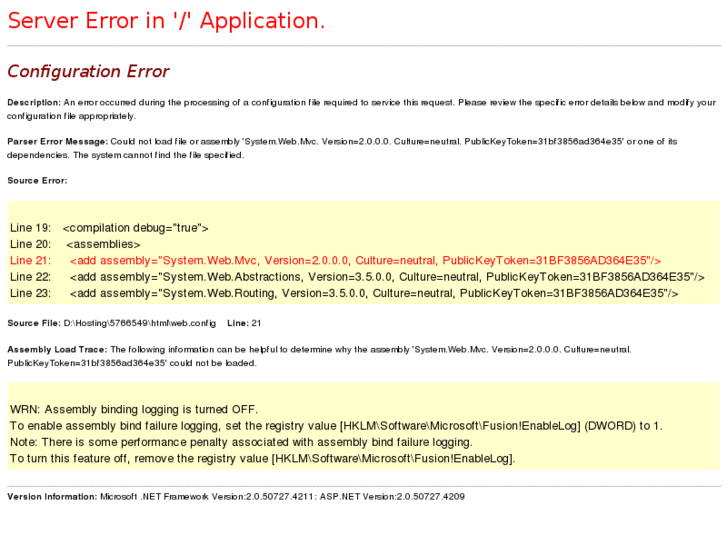Click the 'To turn this feature off' line
The image size is (727, 545).
click(x=262, y=458)
